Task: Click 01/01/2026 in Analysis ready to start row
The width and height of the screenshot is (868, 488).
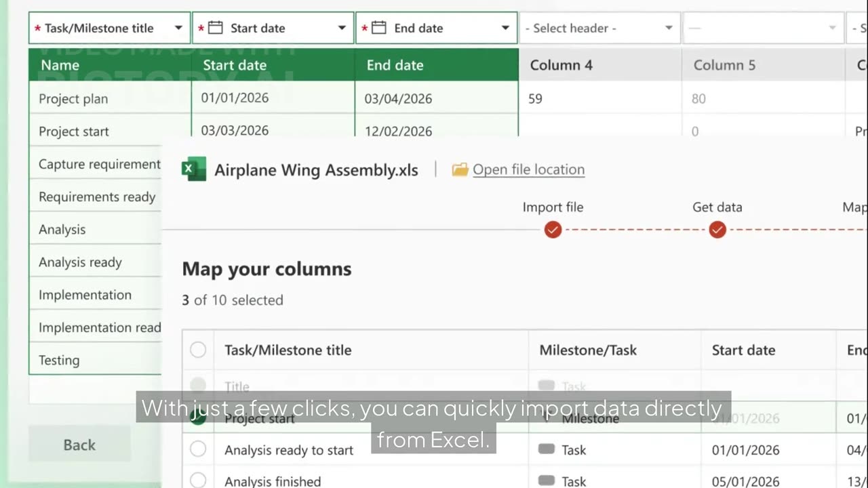Action: click(745, 450)
